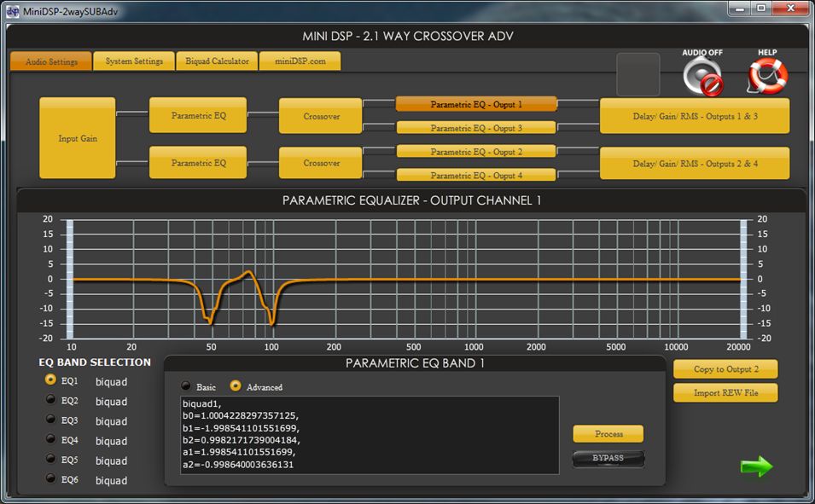Click the Process button

click(x=608, y=434)
